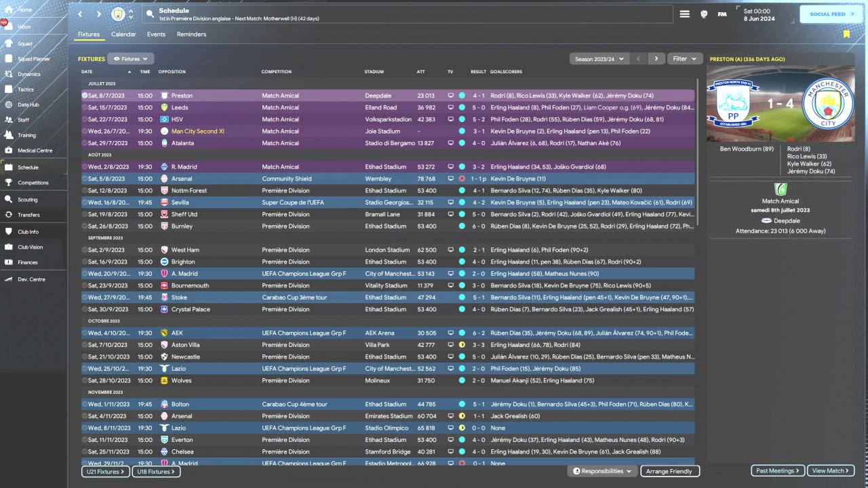Go to previous season with the left arrow
868x488 pixels.
638,59
